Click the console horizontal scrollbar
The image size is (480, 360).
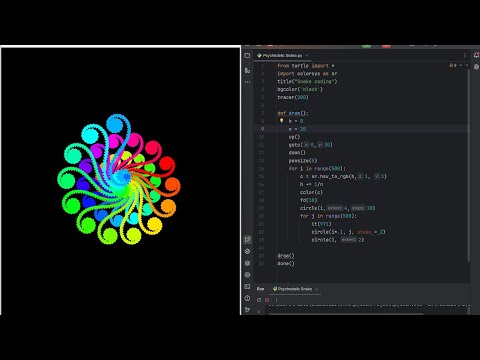tap(346, 314)
